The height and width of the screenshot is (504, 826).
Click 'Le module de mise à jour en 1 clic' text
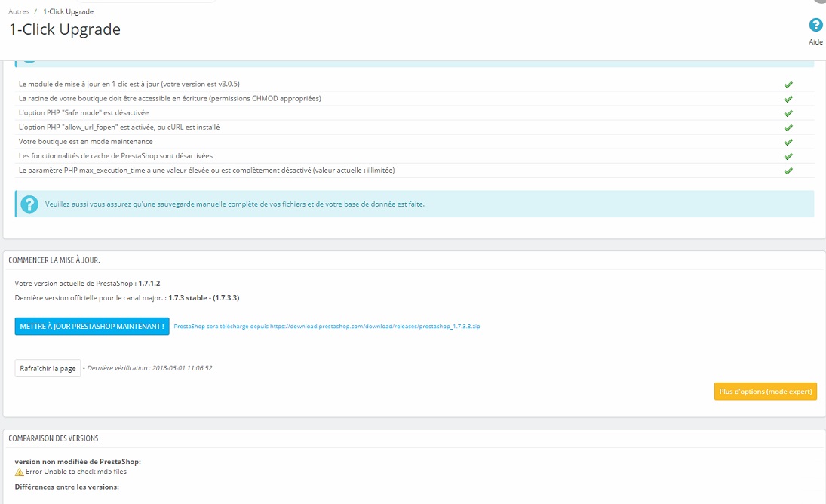click(129, 84)
